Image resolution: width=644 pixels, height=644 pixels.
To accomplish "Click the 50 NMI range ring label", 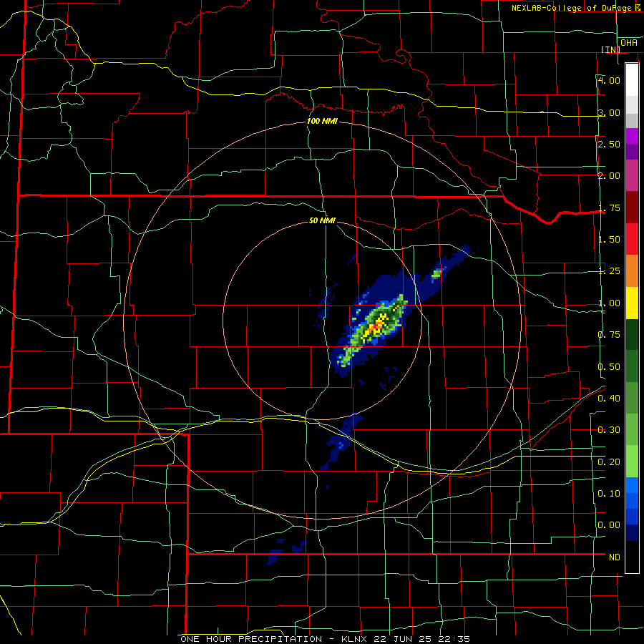I will (x=322, y=220).
